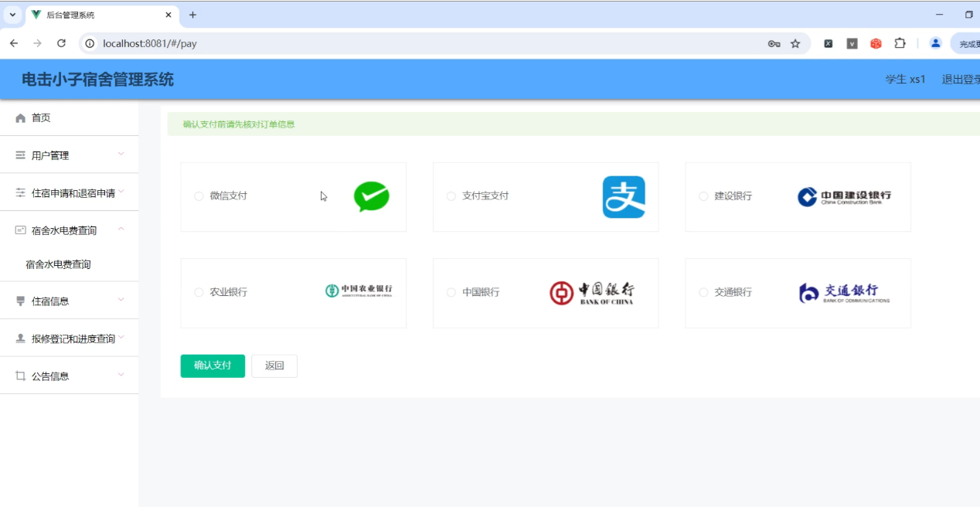Open new tab with plus icon
Viewport: 980px width, 507px height.
(192, 15)
